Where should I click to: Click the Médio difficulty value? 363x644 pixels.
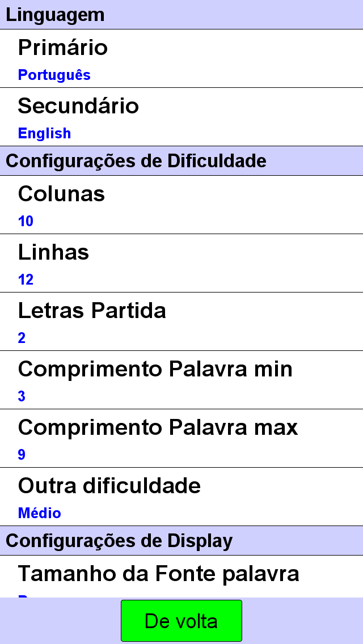click(x=40, y=513)
